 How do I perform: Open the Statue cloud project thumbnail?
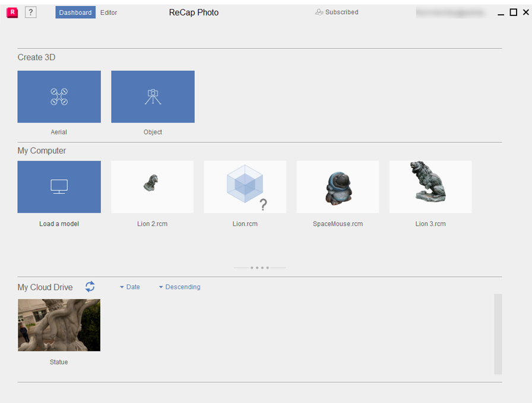click(59, 325)
